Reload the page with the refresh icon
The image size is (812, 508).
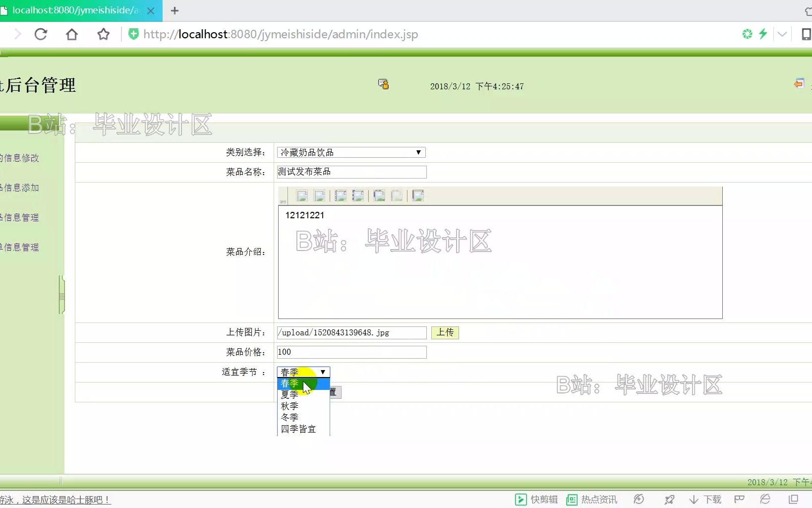[x=41, y=34]
